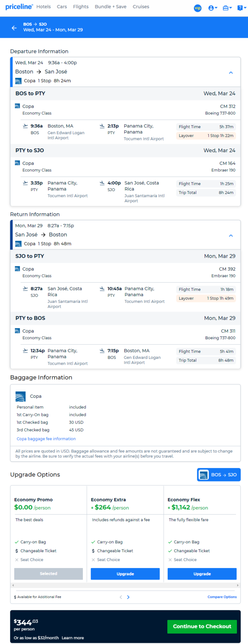Open the Flights tab
The image size is (248, 644).
[81, 7]
